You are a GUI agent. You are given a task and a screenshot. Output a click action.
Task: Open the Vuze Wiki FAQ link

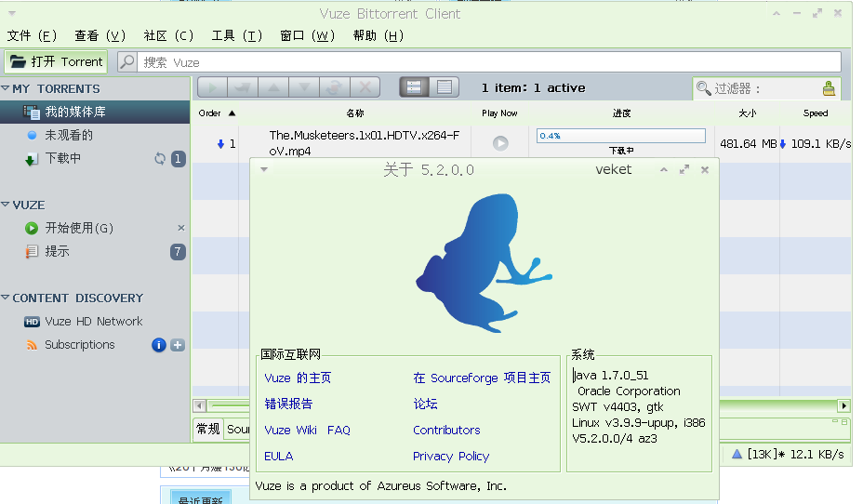point(307,431)
